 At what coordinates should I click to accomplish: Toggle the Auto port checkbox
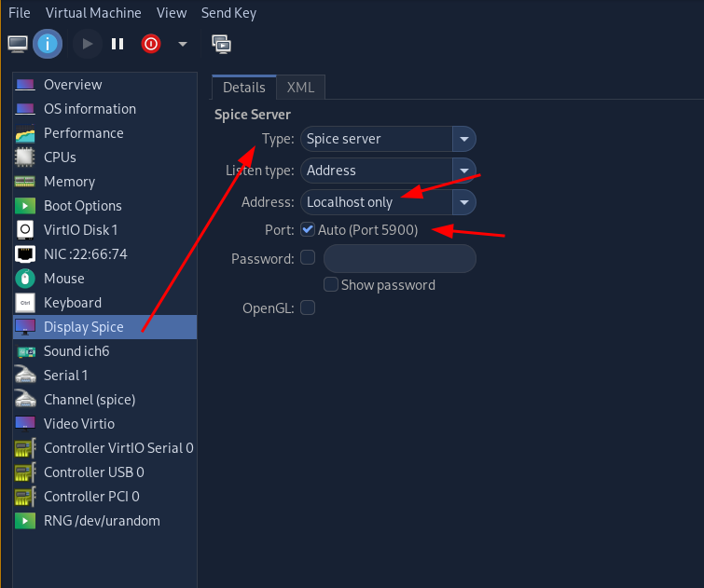(x=308, y=229)
